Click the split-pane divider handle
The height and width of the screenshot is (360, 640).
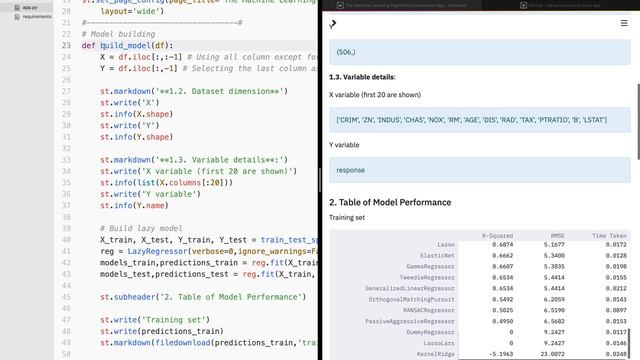click(320, 180)
